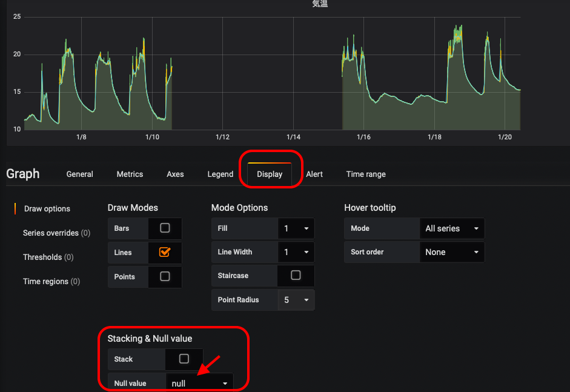Expand the Sort order dropdown
570x392 pixels.
[451, 252]
